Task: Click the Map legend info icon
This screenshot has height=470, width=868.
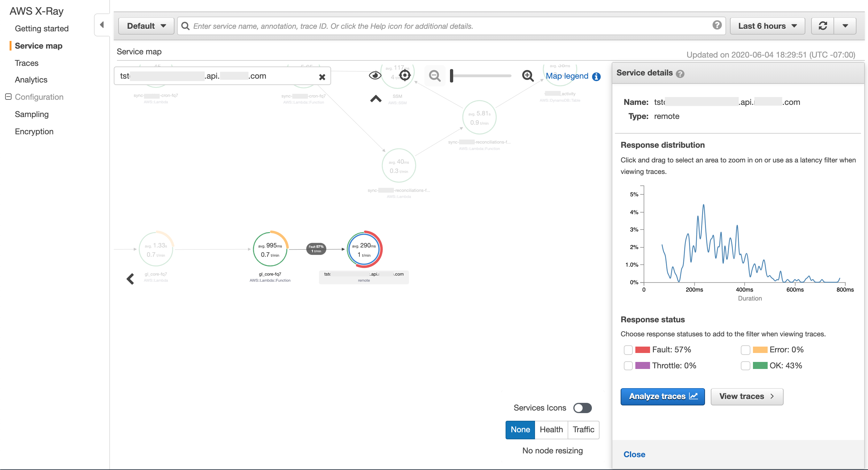Action: [596, 77]
